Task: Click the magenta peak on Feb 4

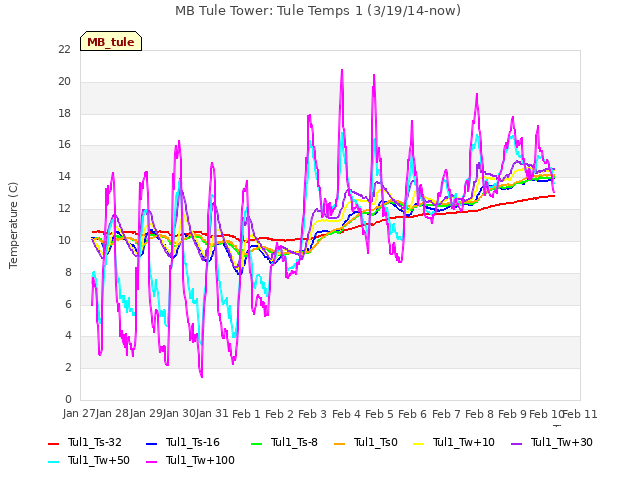Action: tap(342, 71)
